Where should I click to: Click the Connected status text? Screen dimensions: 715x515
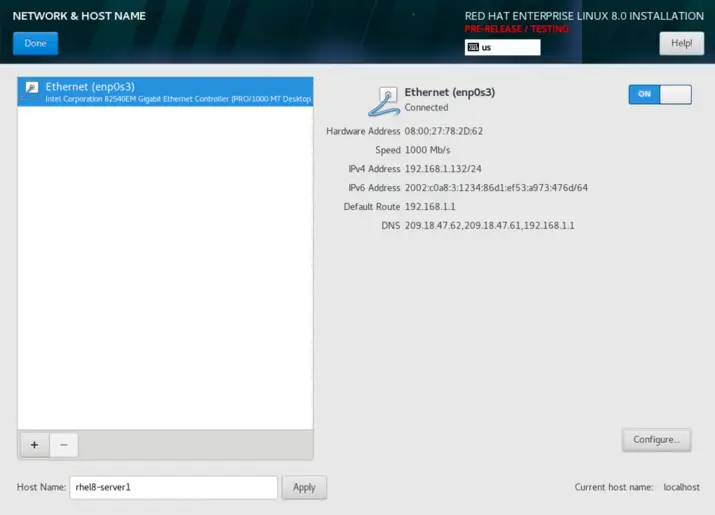(426, 107)
